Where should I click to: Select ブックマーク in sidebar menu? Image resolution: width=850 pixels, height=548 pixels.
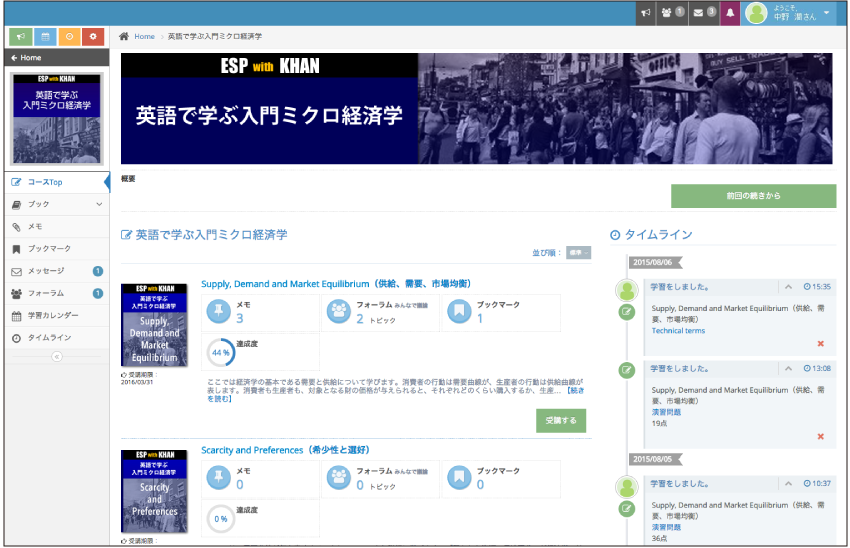[57, 249]
